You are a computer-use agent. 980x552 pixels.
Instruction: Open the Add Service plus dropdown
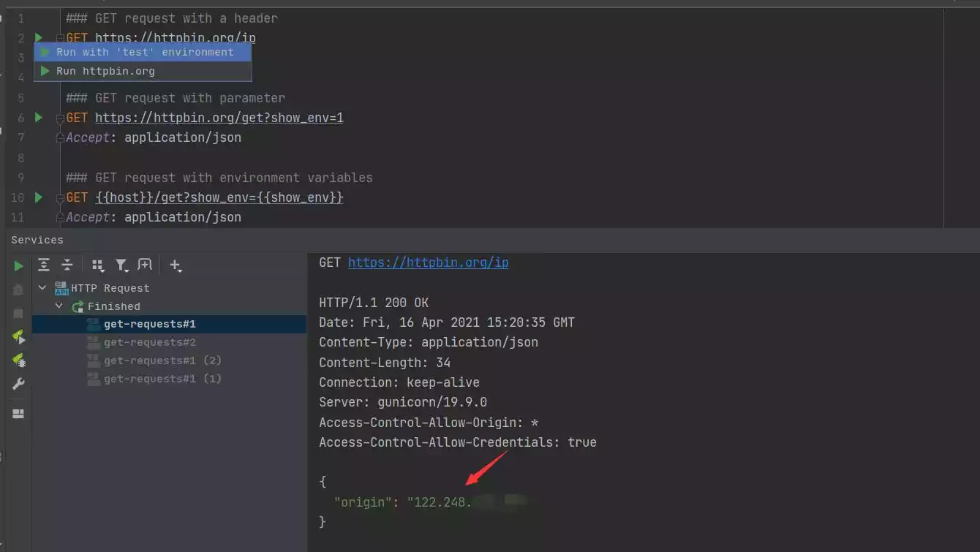(176, 265)
